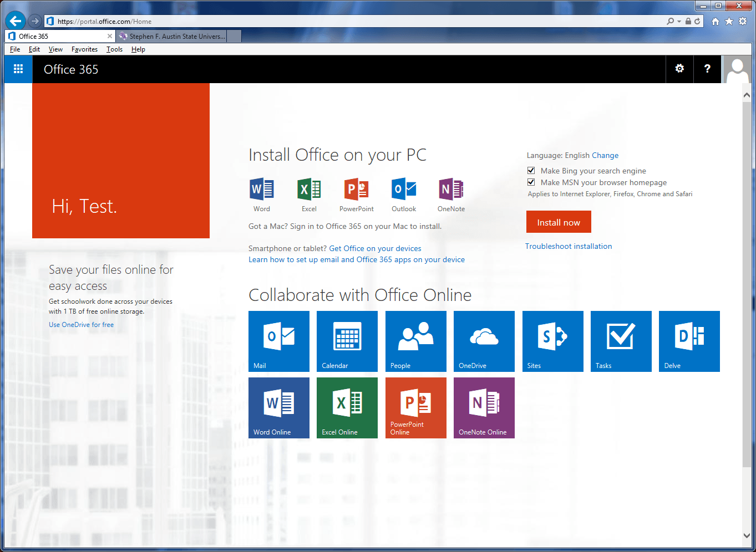Open OneNote Online tile
Viewport: 756px width, 552px height.
tap(484, 408)
